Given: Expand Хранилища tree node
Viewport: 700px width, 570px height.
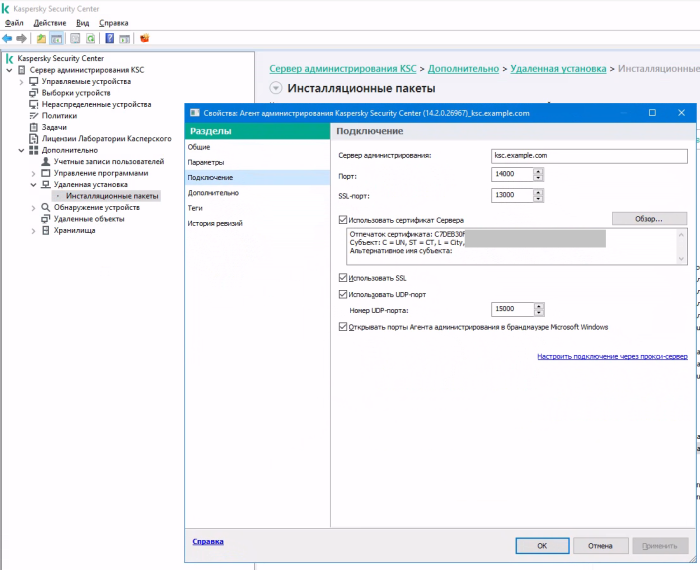Looking at the screenshot, I should (33, 230).
